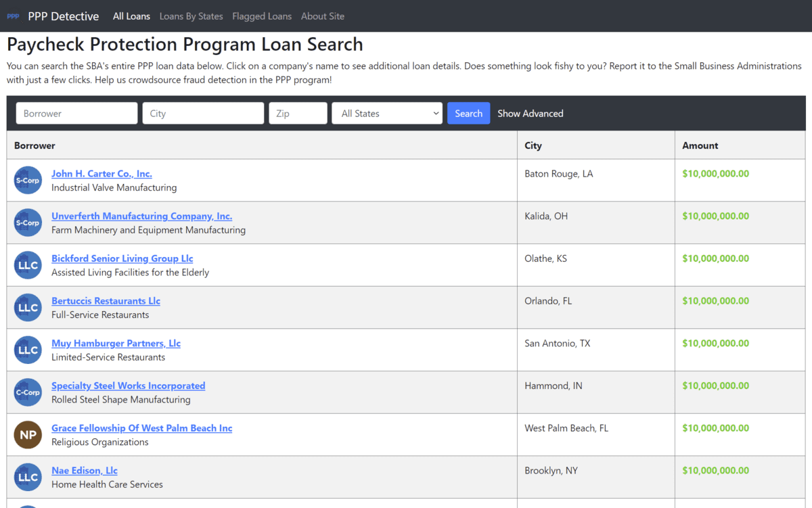Click Full-Service Restaurants text
The width and height of the screenshot is (812, 508).
click(x=100, y=315)
